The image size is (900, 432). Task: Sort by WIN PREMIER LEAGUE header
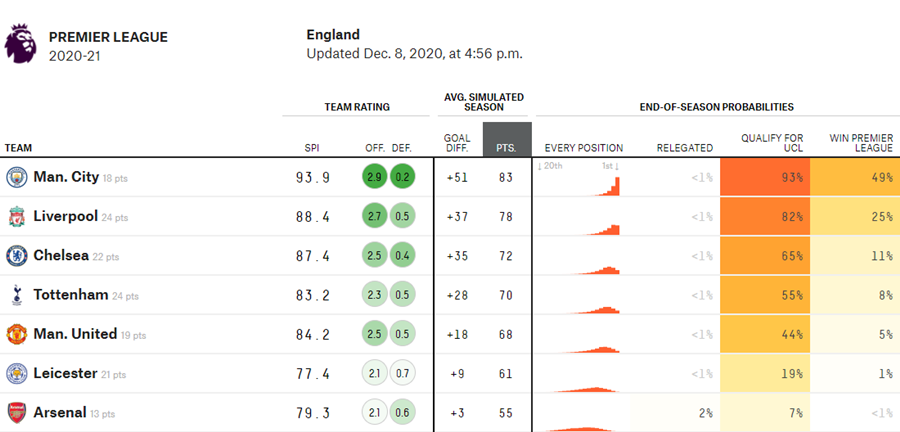(x=862, y=143)
